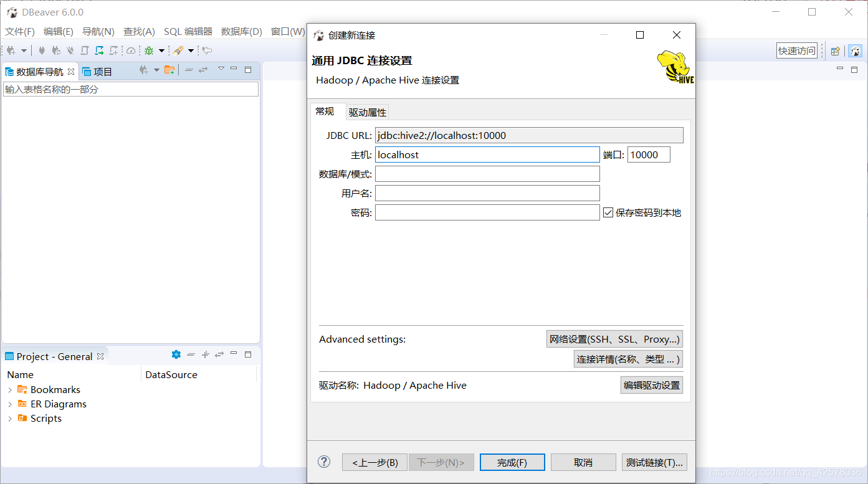This screenshot has width=868, height=484.
Task: Open the 查找(A) menu
Action: point(139,31)
